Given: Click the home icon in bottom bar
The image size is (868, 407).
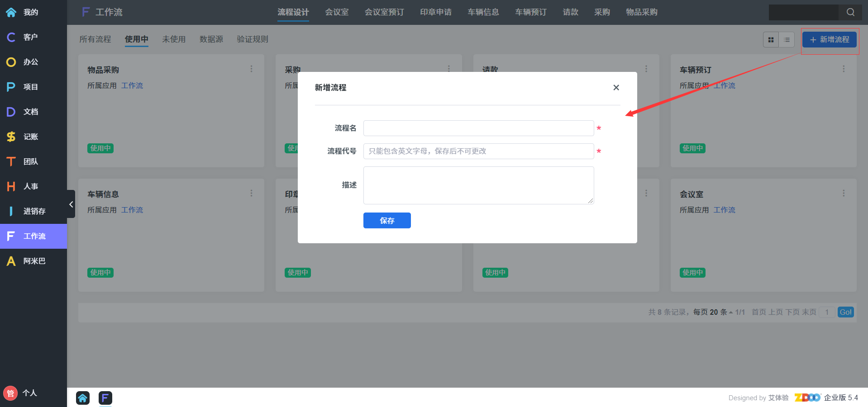Looking at the screenshot, I should pyautogui.click(x=83, y=398).
